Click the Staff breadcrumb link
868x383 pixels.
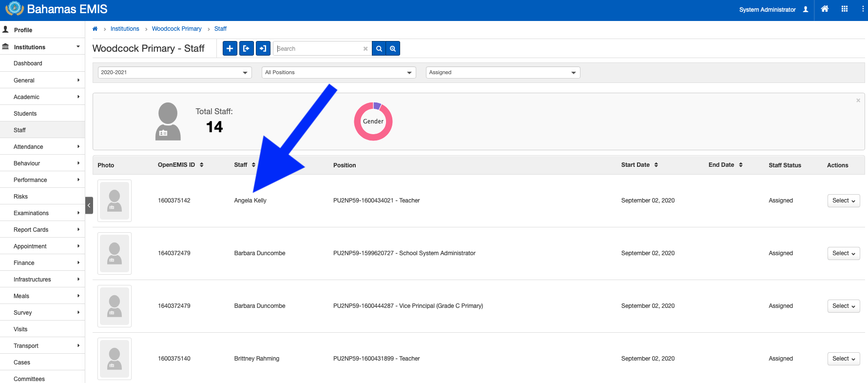coord(220,29)
